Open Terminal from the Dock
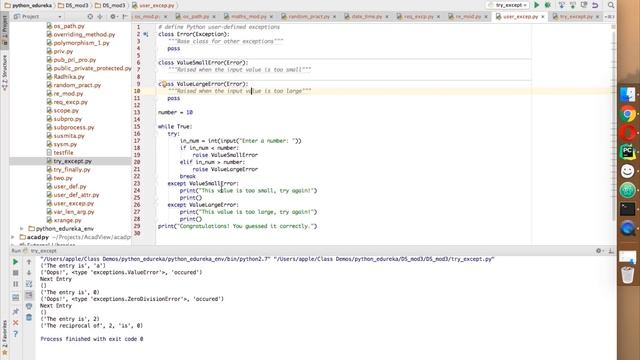 [628, 209]
